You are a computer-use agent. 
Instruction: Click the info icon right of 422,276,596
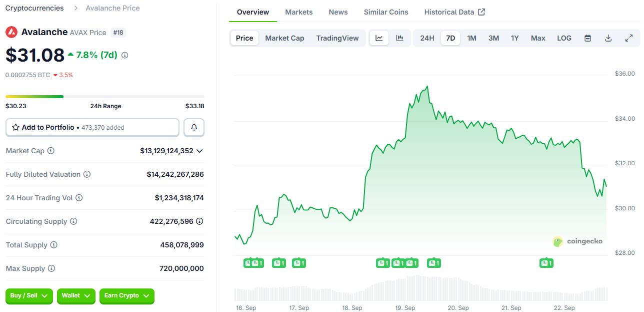[x=199, y=221]
